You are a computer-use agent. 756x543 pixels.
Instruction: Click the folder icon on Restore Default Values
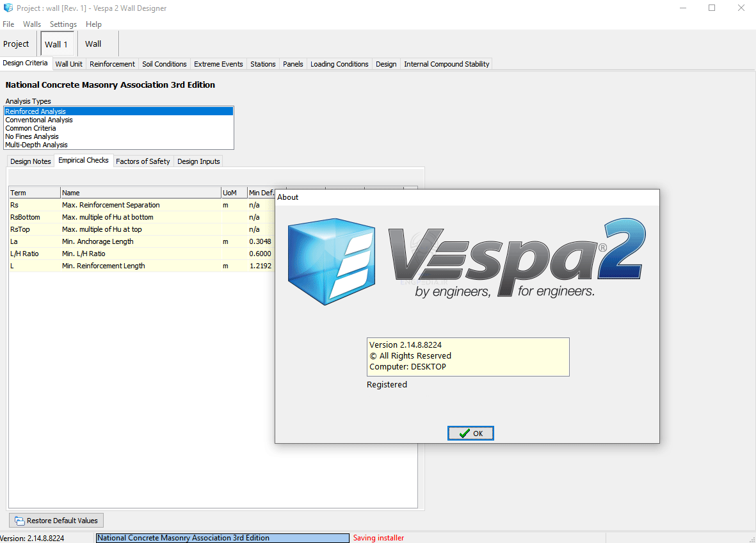coord(19,521)
